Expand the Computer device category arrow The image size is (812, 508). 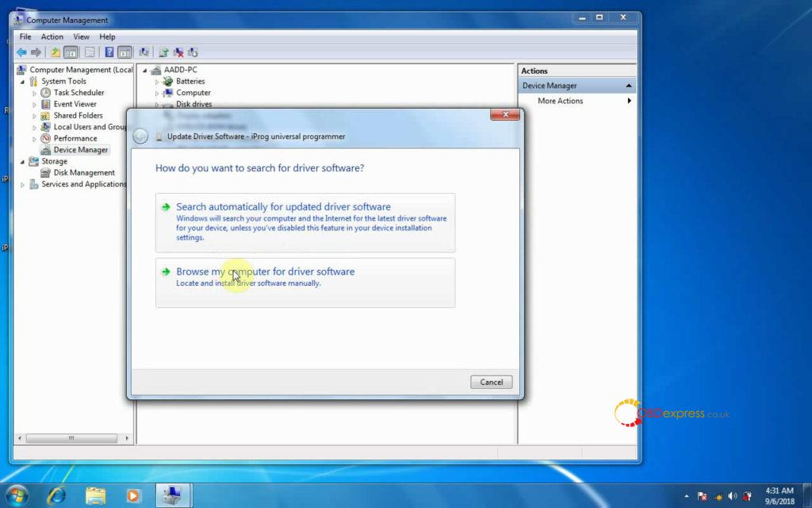[157, 94]
